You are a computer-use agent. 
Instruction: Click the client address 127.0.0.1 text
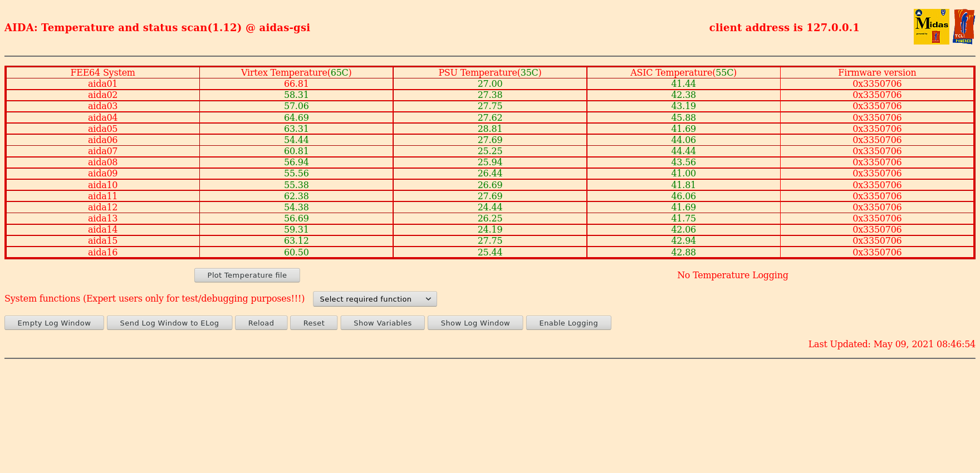tap(784, 27)
